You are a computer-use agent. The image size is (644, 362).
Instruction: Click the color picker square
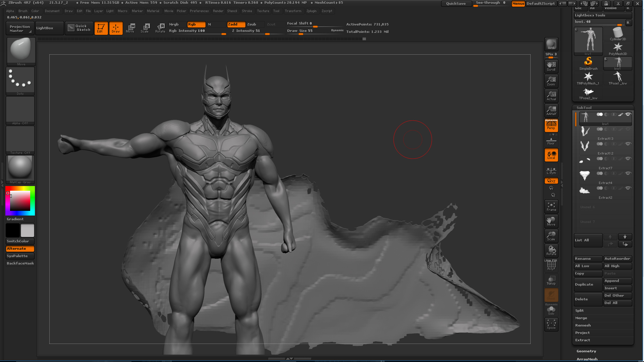point(20,201)
